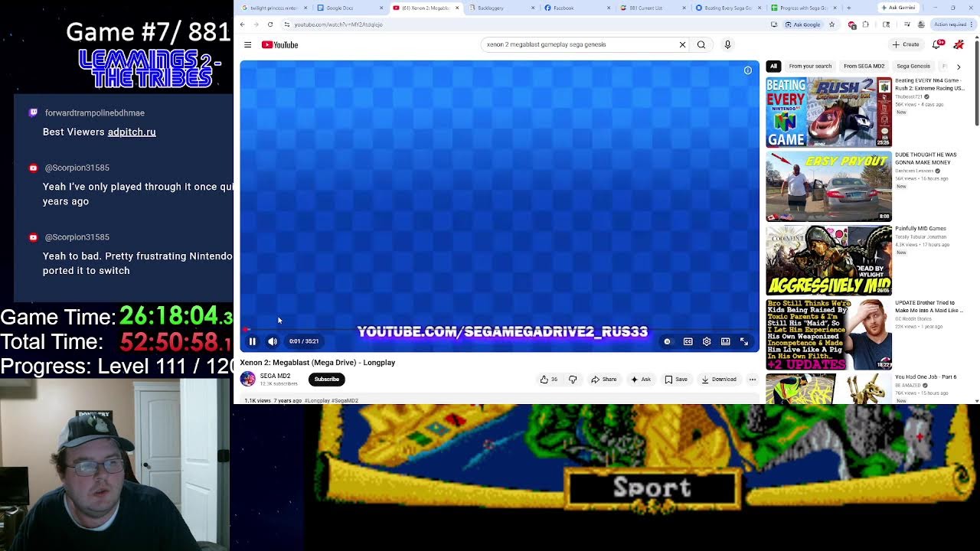
Task: Seek on the video progress bar
Action: coord(499,330)
